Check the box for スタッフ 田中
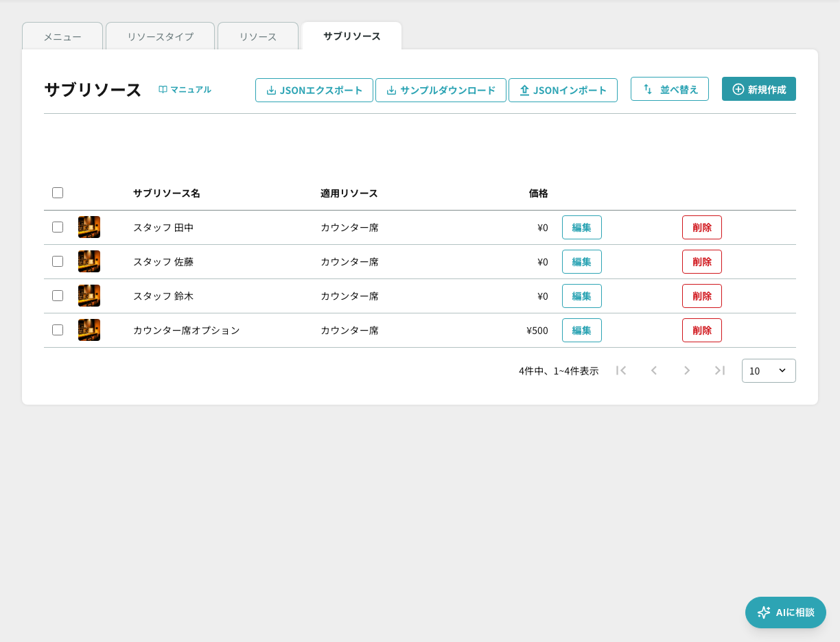 tap(58, 227)
